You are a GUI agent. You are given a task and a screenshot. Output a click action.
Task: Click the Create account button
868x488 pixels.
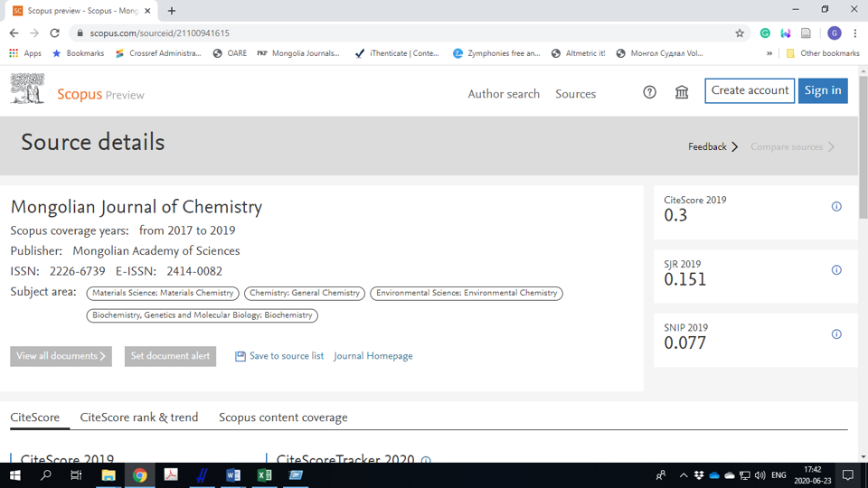click(750, 90)
